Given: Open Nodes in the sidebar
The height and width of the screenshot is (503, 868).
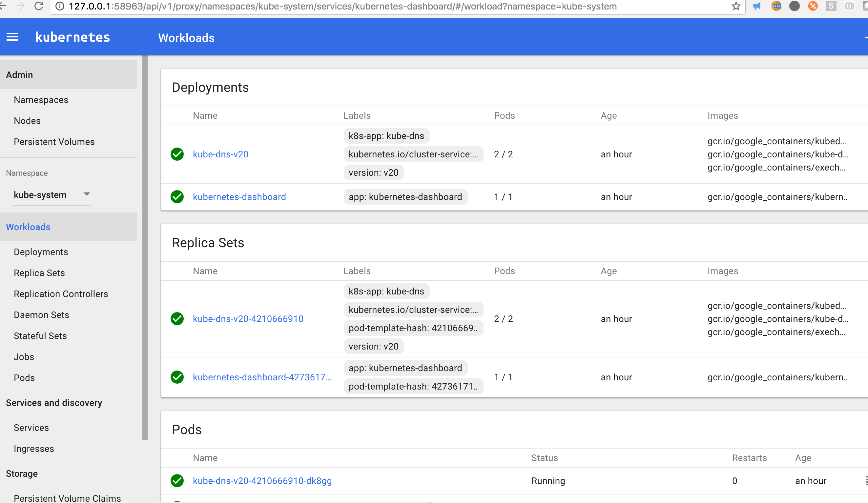Looking at the screenshot, I should (27, 121).
